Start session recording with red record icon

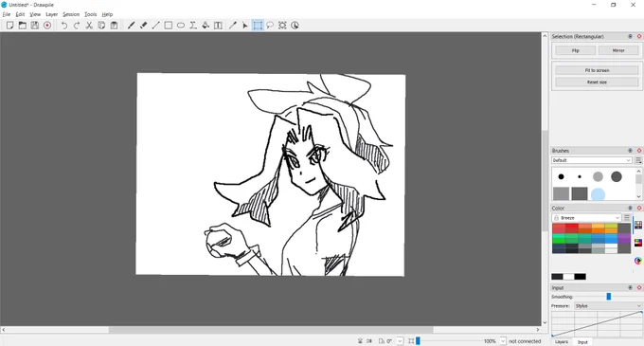pyautogui.click(x=47, y=26)
